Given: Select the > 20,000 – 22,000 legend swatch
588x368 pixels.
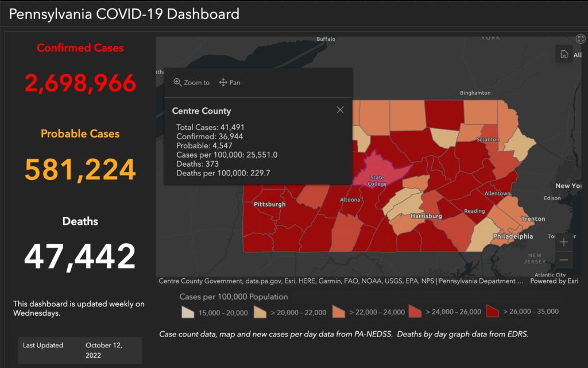Looking at the screenshot, I should (x=261, y=312).
